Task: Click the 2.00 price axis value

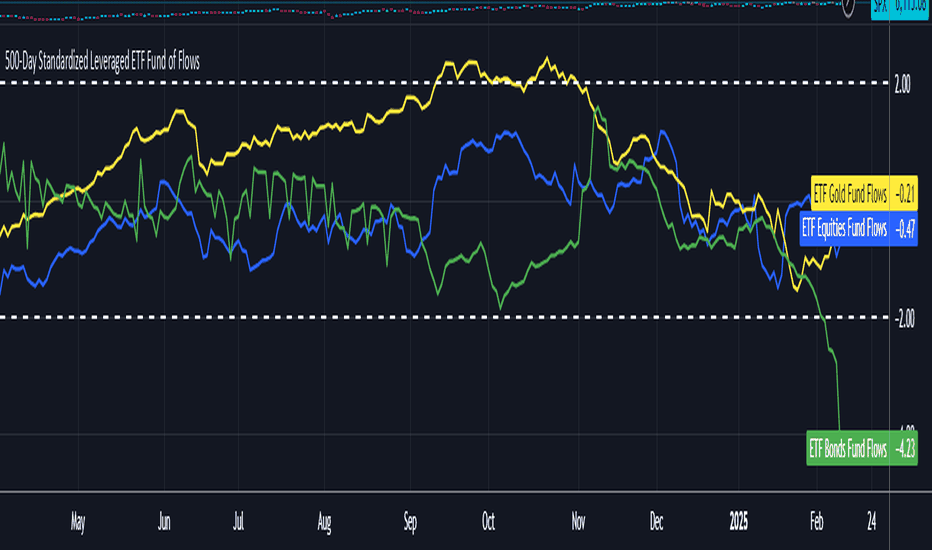Action: (902, 85)
